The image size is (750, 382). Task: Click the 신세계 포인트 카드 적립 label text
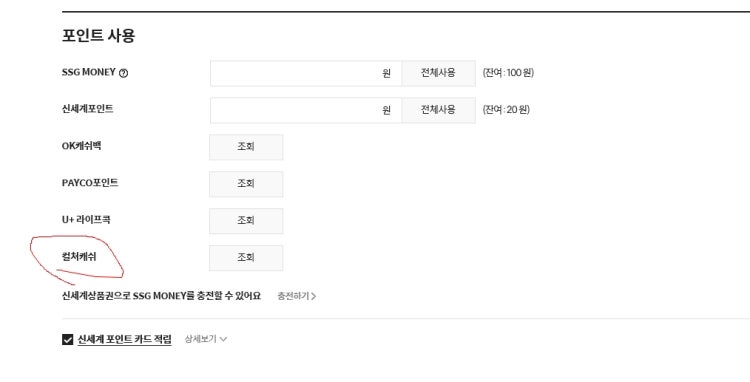pyautogui.click(x=124, y=339)
